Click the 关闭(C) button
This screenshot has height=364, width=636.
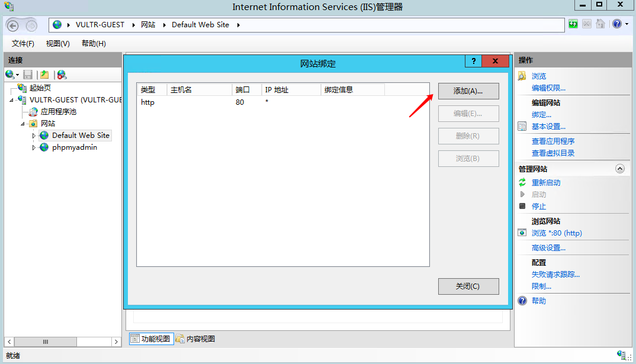468,286
